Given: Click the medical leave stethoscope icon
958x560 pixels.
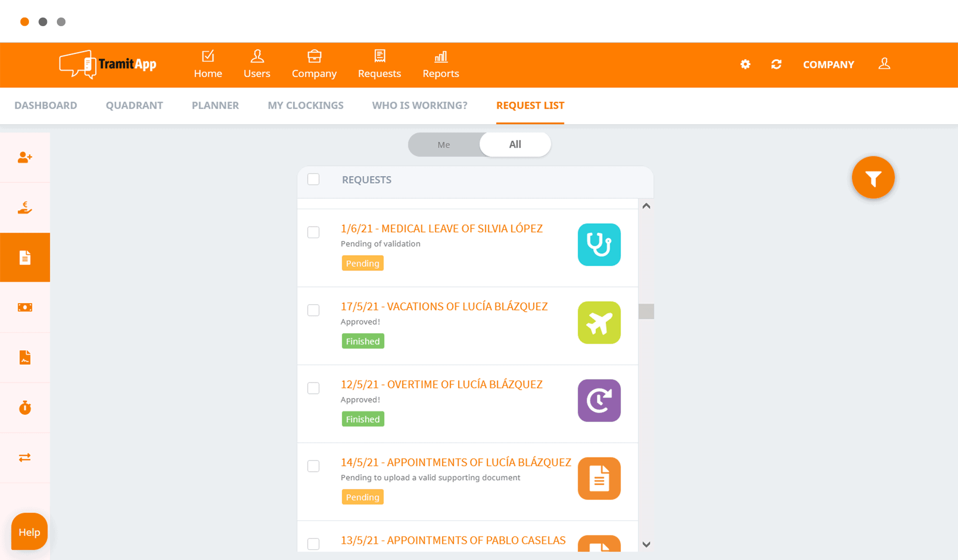Looking at the screenshot, I should pos(599,244).
